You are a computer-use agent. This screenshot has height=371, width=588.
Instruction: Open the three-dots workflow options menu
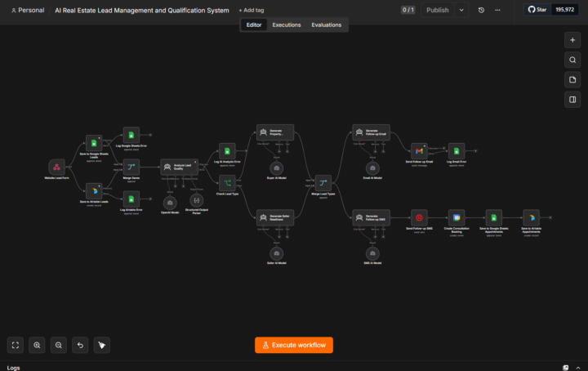pyautogui.click(x=497, y=10)
